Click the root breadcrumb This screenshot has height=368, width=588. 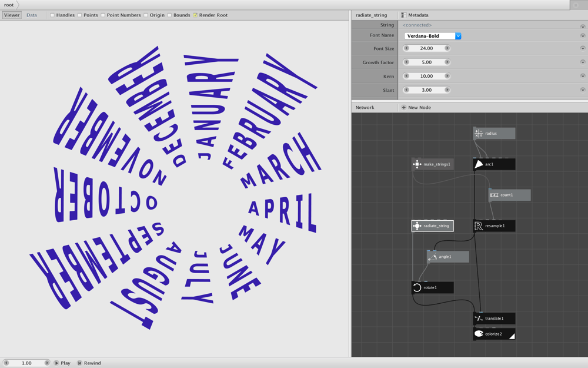click(x=9, y=5)
